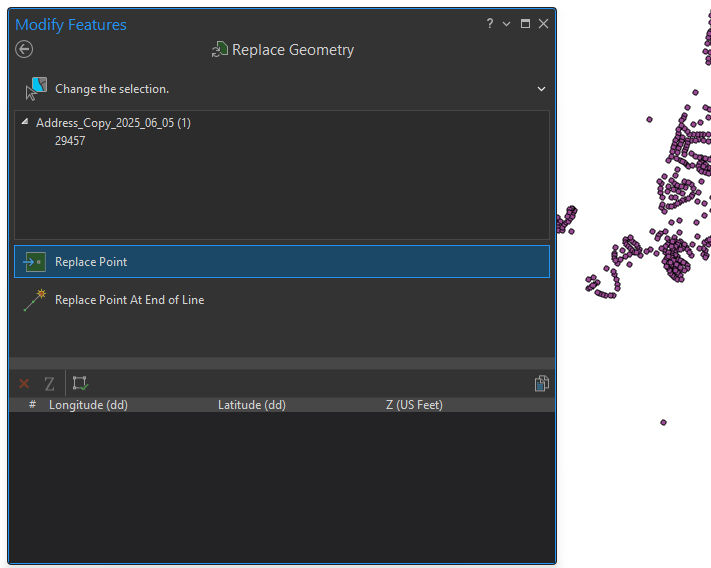Image resolution: width=711 pixels, height=568 pixels.
Task: Click the Replace Point At End of Line icon
Action: pos(35,299)
